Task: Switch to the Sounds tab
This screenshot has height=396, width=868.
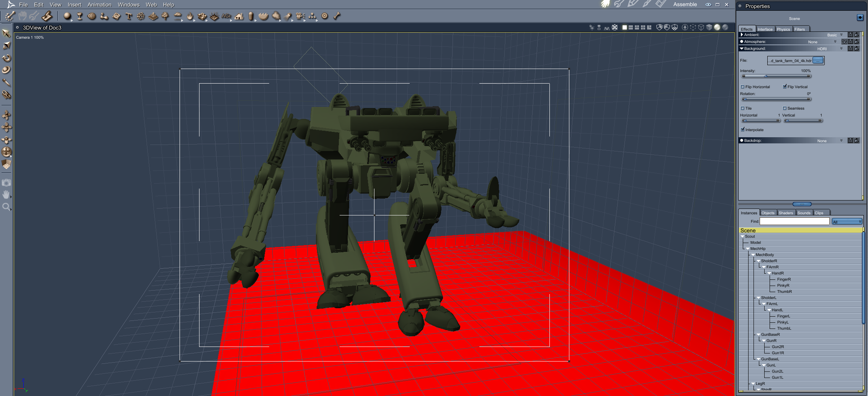Action: pyautogui.click(x=804, y=213)
